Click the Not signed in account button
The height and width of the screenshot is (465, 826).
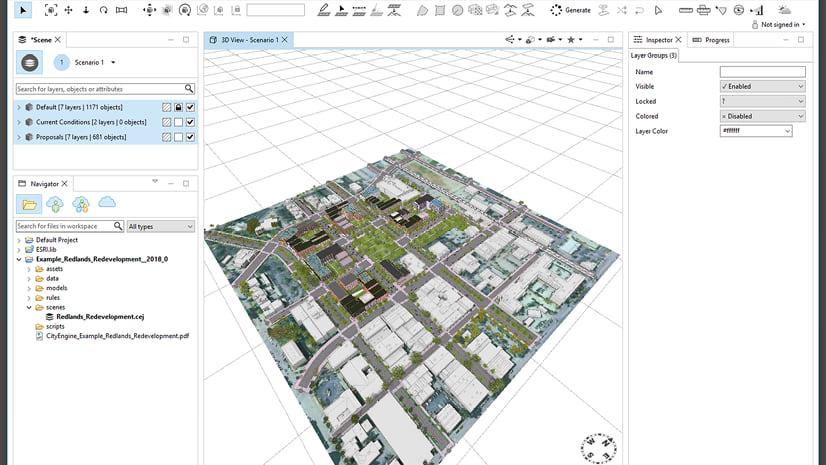tap(782, 24)
